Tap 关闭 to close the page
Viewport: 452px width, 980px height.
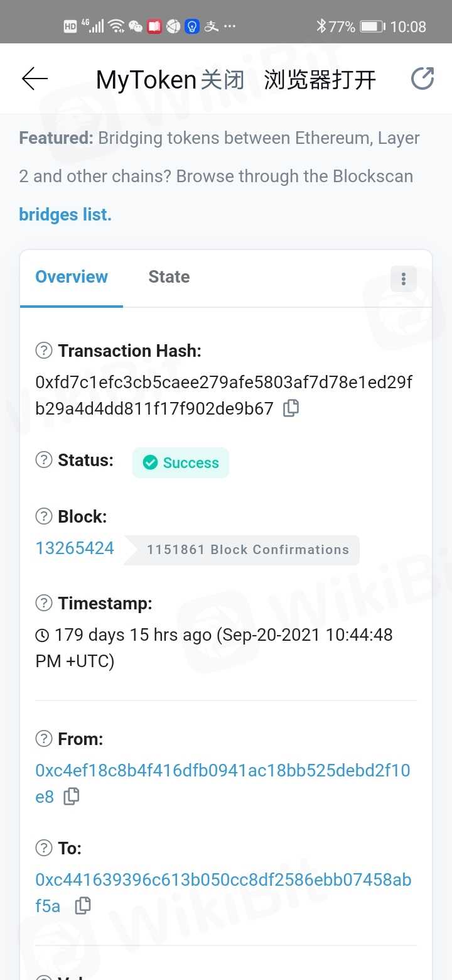coord(223,80)
